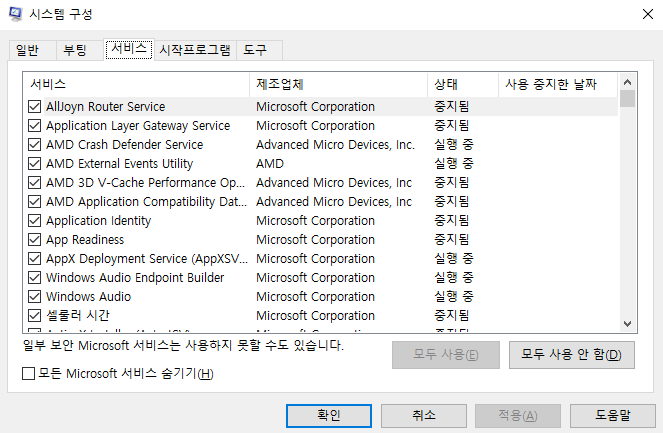Close the 시스템 구성 window
Screen dimensions: 663x433
point(647,14)
